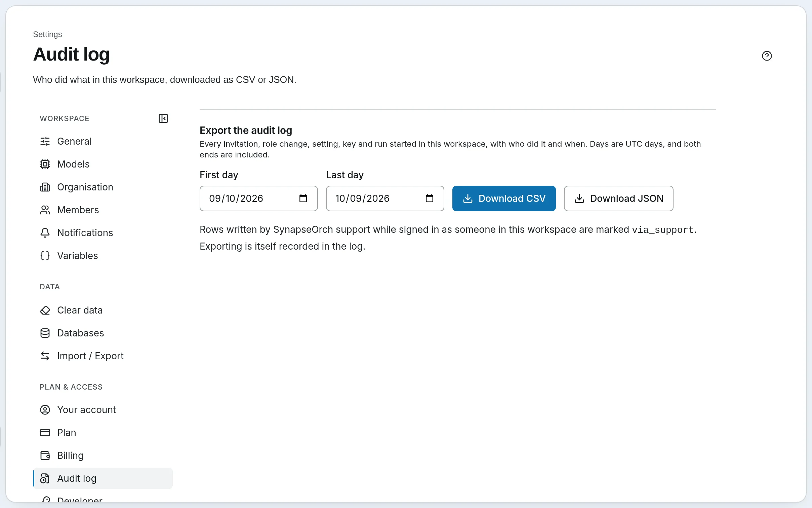Click the Your account avatar icon
Viewport: 812px width, 508px height.
pyautogui.click(x=45, y=410)
